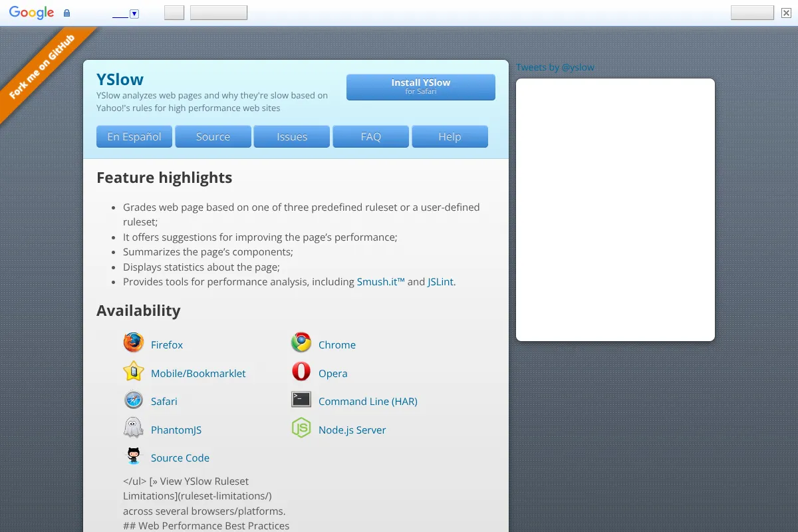The width and height of the screenshot is (798, 532).
Task: Click the Feature highlights heading
Action: [164, 178]
